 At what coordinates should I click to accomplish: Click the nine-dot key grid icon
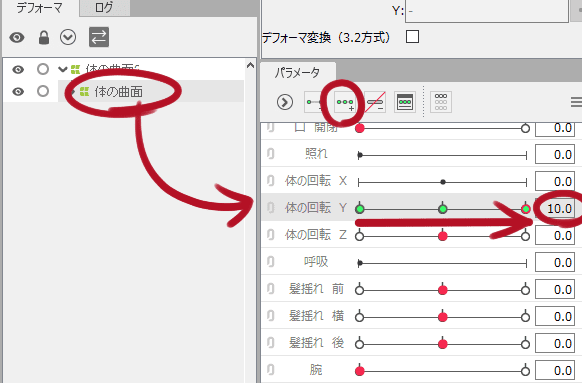(x=441, y=102)
